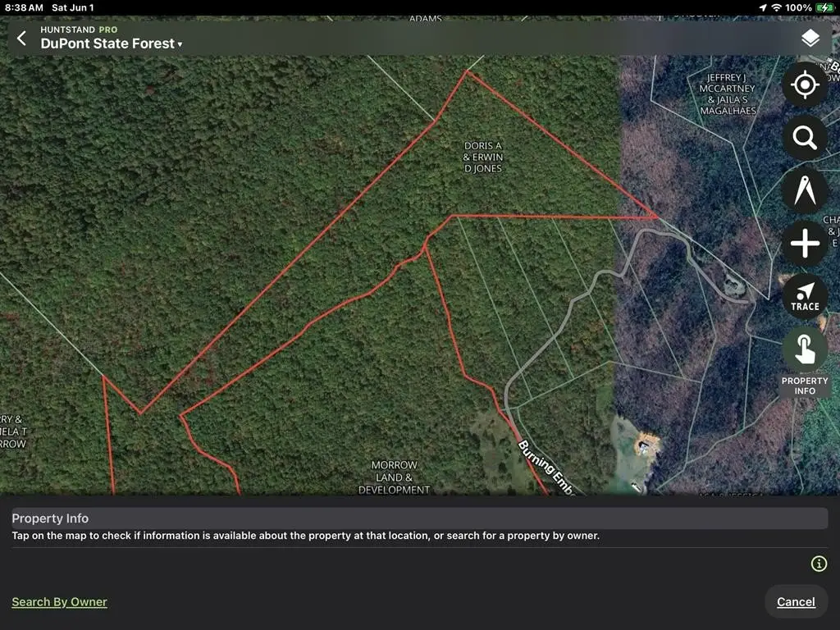Toggle the Property Info tool
The height and width of the screenshot is (630, 840).
804,350
